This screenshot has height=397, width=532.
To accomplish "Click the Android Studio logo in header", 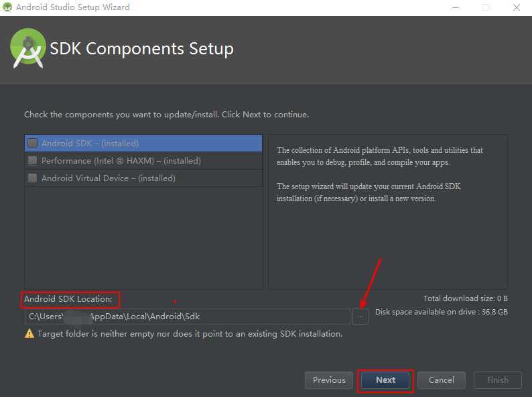I will pos(28,48).
